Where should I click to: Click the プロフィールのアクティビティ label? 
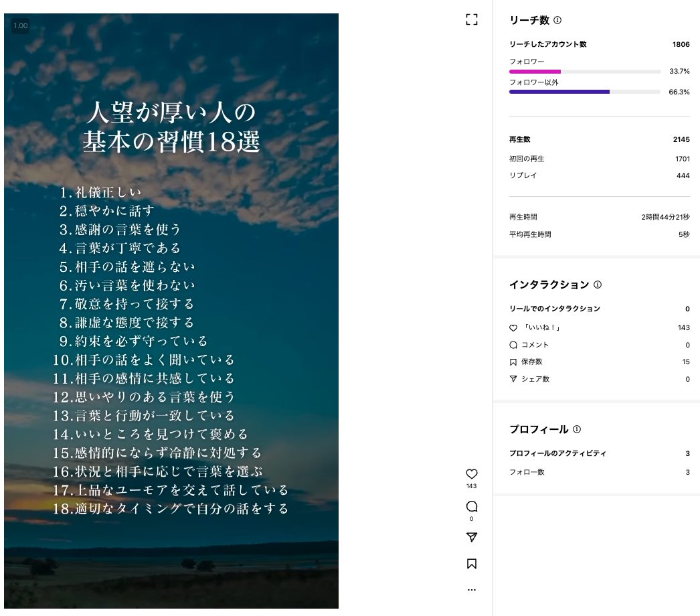point(557,453)
